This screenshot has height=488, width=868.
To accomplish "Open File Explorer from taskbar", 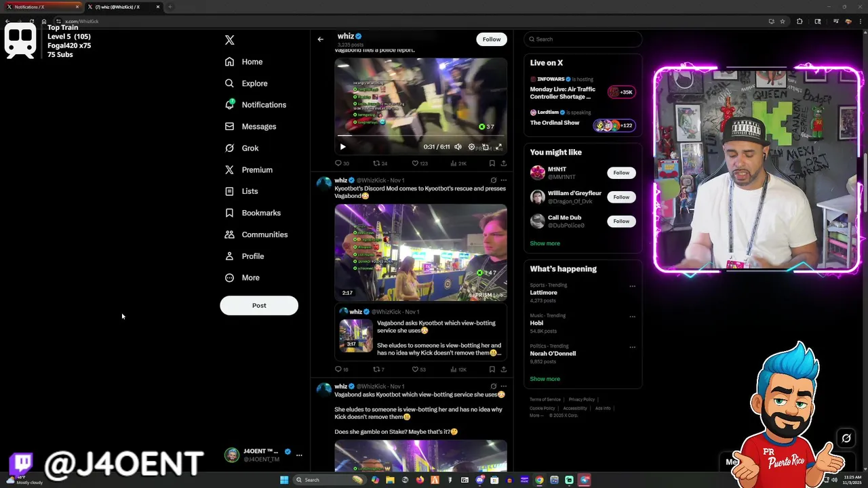I will (x=390, y=480).
